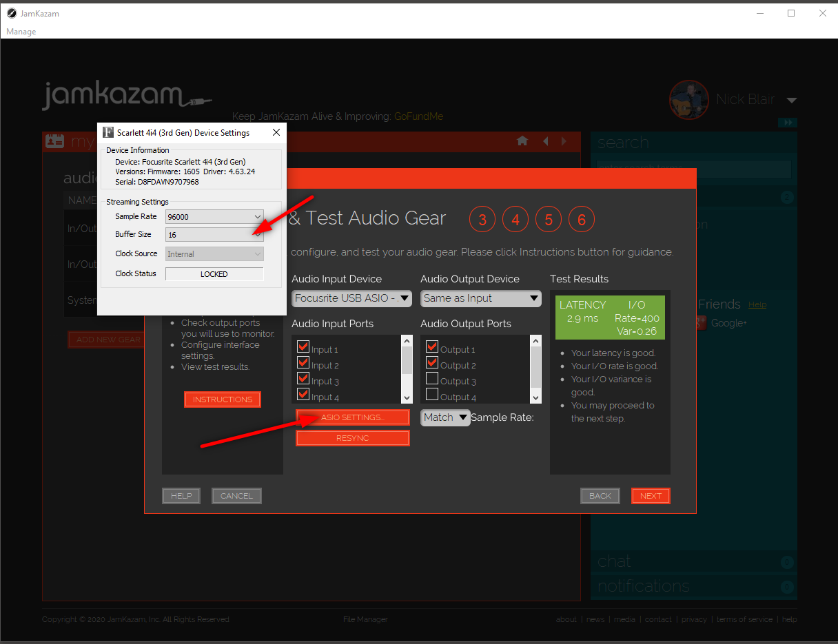Open the GoFundMe link
The height and width of the screenshot is (644, 838).
pos(418,116)
